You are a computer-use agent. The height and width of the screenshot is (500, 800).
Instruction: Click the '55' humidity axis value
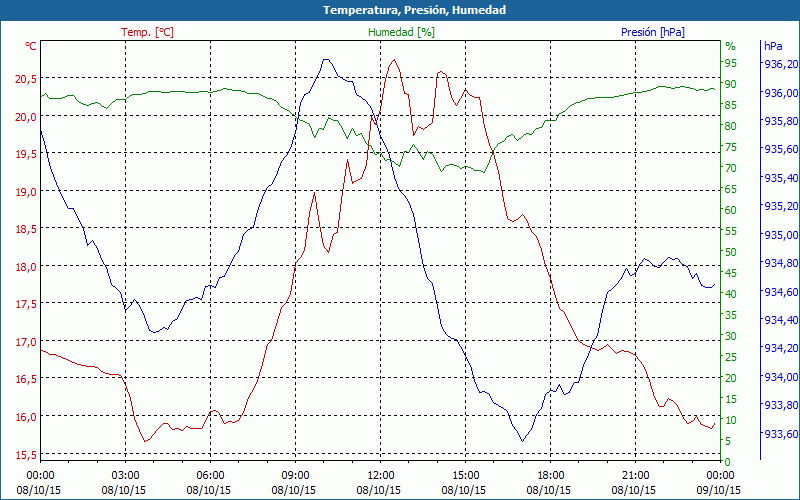tap(731, 231)
